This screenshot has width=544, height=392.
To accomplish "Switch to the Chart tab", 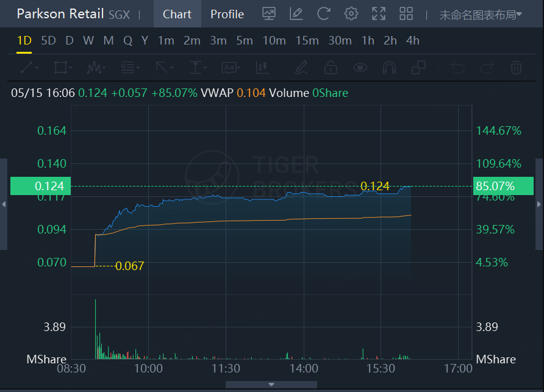I will click(177, 14).
